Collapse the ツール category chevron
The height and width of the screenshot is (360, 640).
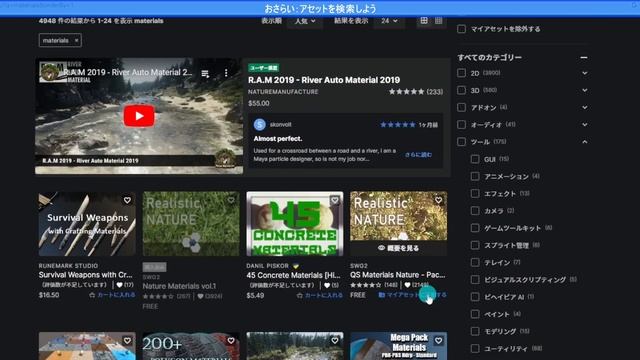[x=584, y=142]
